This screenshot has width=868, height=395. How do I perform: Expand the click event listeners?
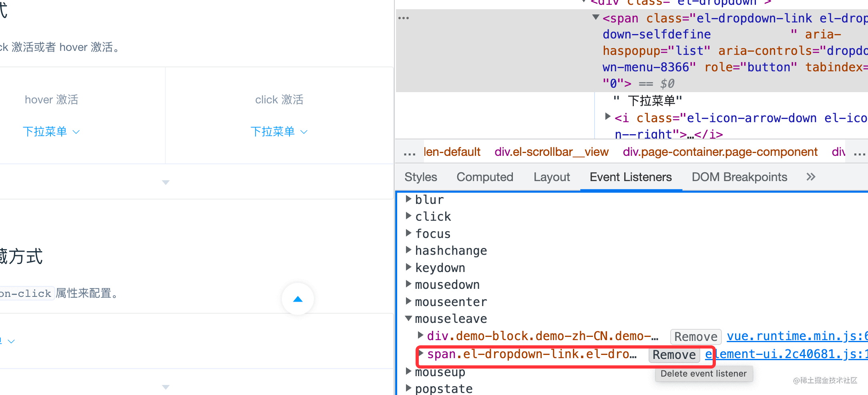(x=408, y=216)
